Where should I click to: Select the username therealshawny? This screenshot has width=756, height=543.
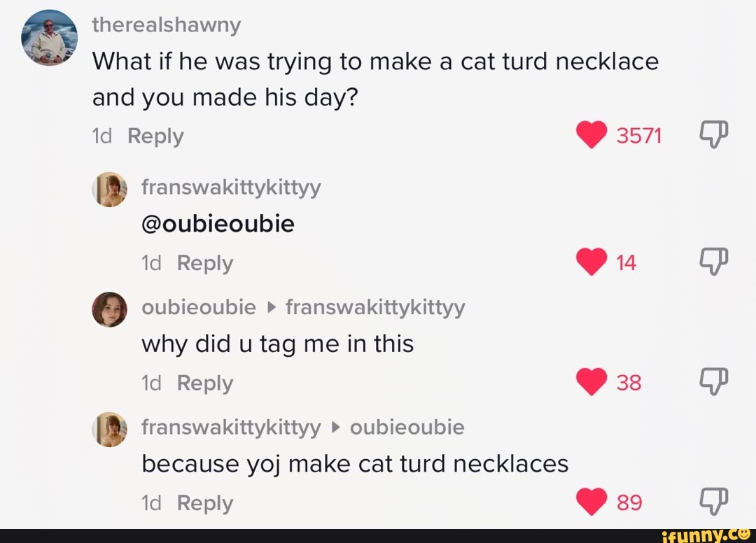click(167, 24)
